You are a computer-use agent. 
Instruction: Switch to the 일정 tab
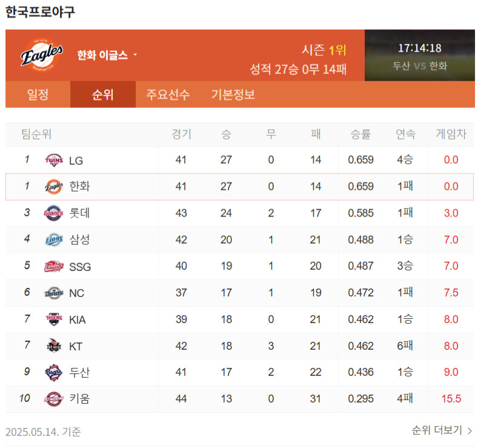[38, 94]
